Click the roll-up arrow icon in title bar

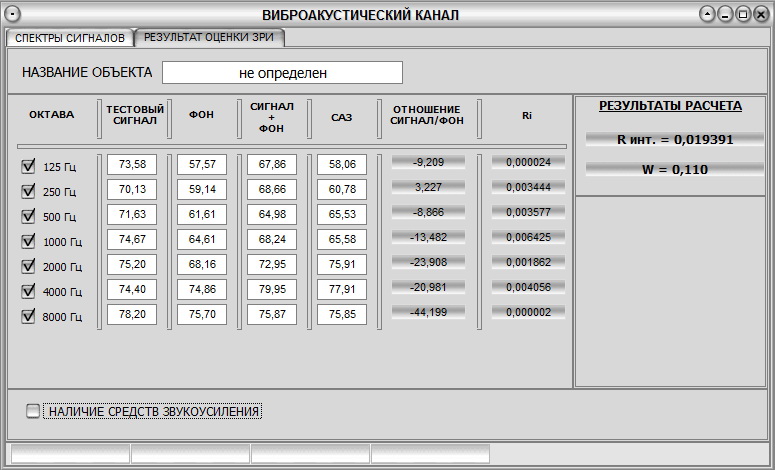(x=708, y=14)
